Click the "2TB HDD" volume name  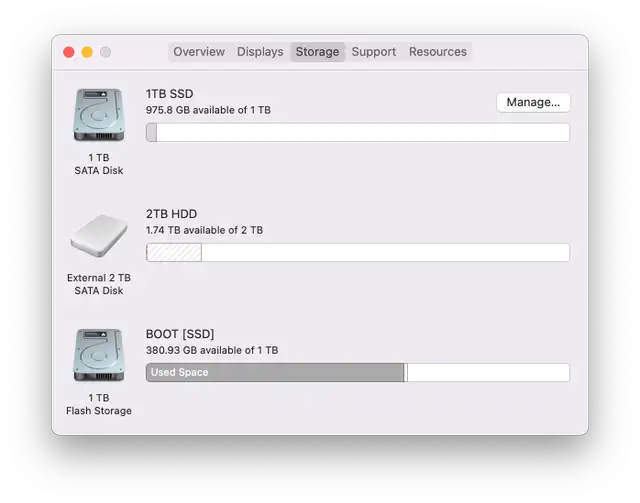[171, 214]
